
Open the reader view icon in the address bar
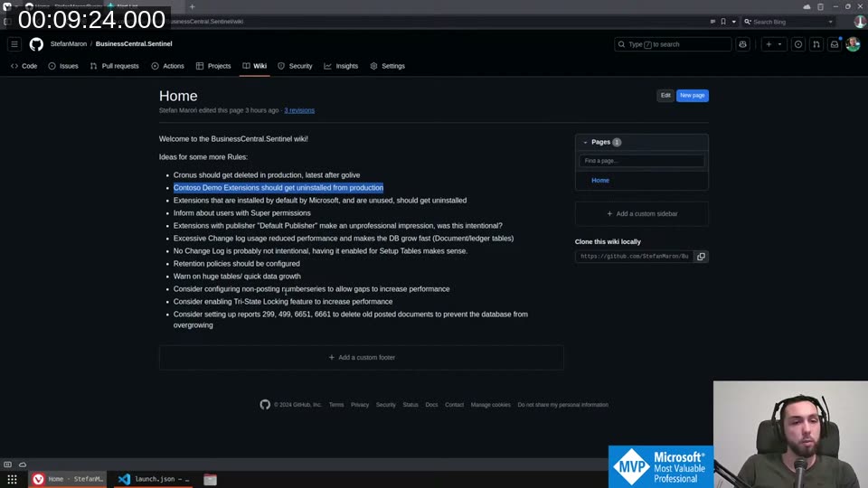coord(712,22)
